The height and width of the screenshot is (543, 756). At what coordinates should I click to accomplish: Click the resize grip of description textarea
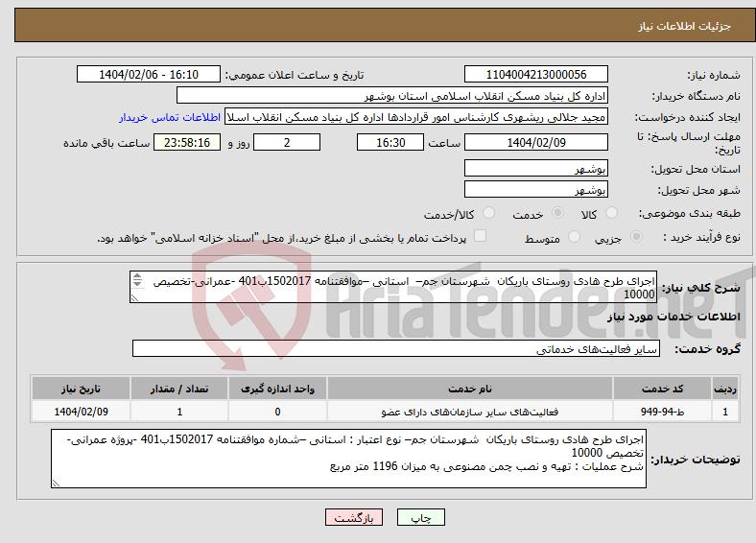pos(134,298)
